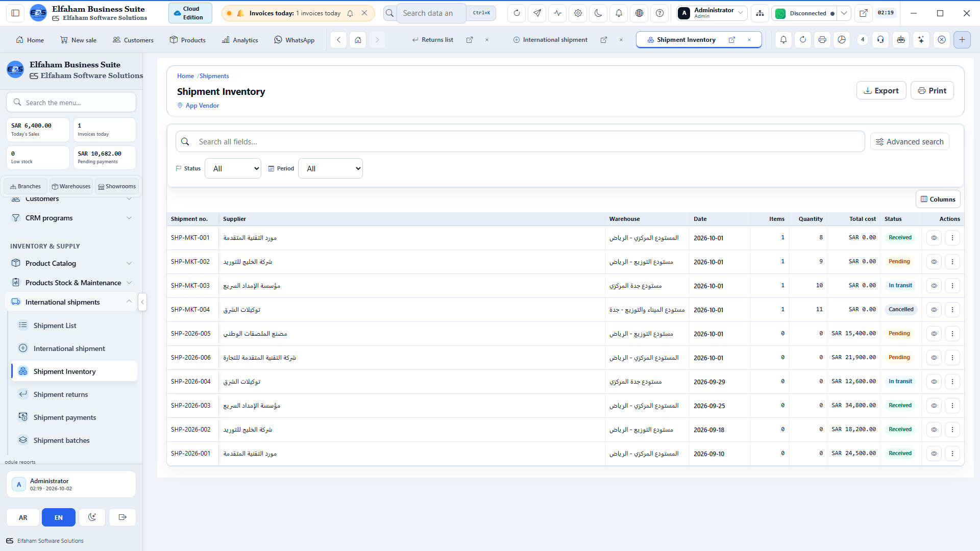Switch to the International shipment tab
Screen dimensions: 980x551
pos(550,40)
